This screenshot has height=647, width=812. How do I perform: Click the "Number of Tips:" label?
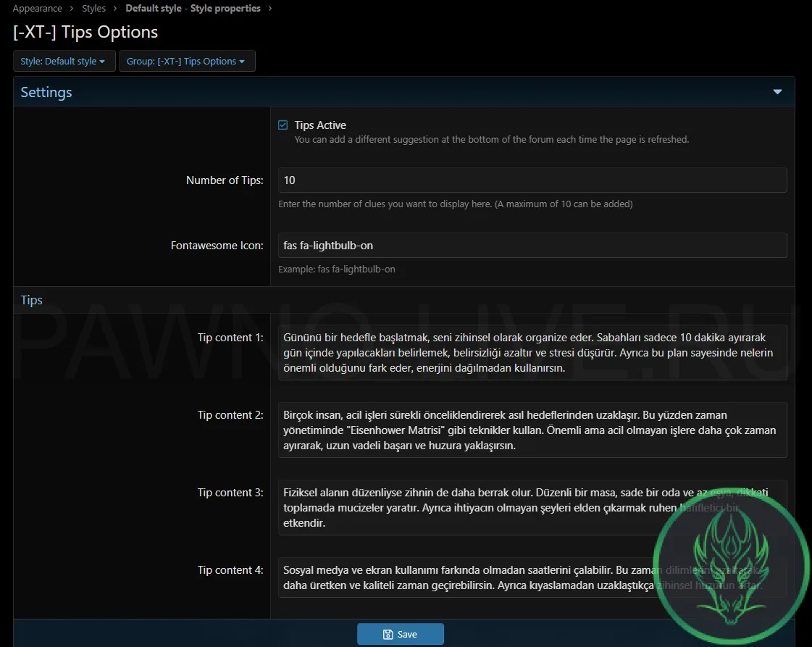click(x=225, y=180)
